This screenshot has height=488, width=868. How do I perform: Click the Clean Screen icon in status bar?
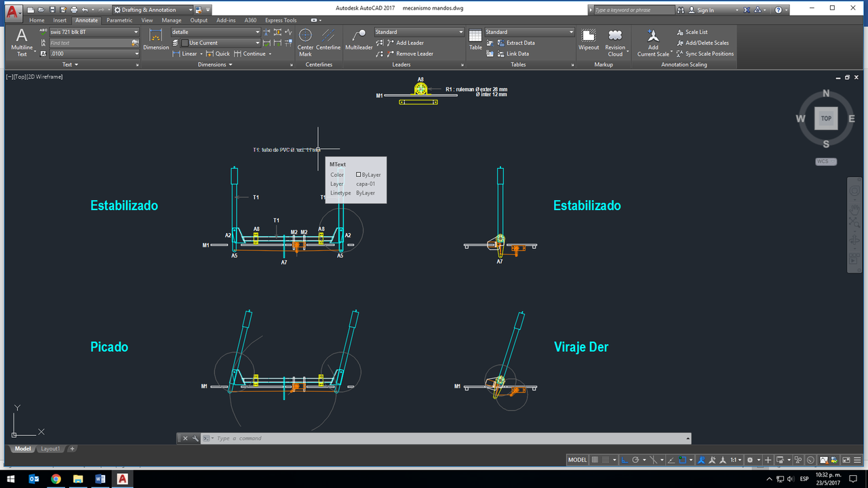click(x=846, y=460)
